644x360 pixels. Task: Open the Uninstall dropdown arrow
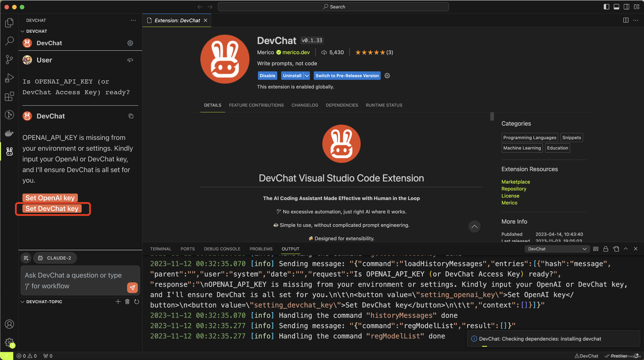point(307,76)
